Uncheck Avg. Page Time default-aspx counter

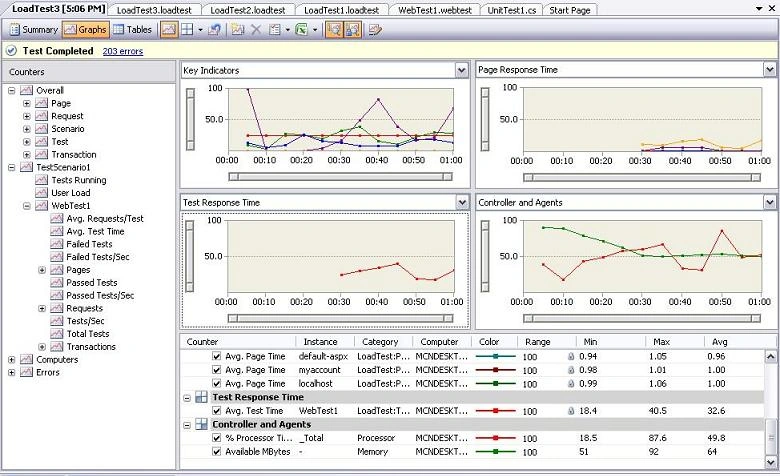[x=216, y=356]
